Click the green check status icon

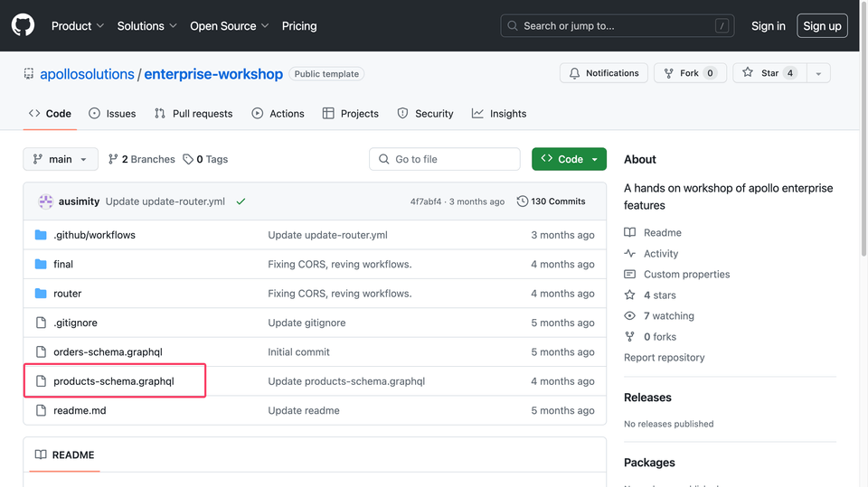241,201
